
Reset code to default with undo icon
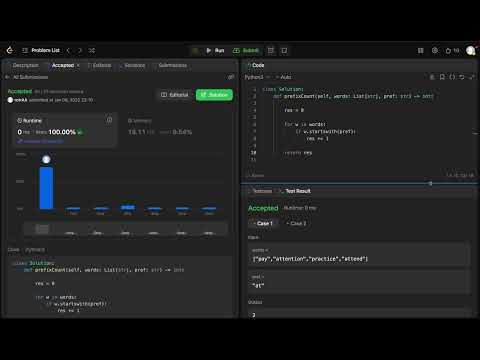tap(462, 77)
